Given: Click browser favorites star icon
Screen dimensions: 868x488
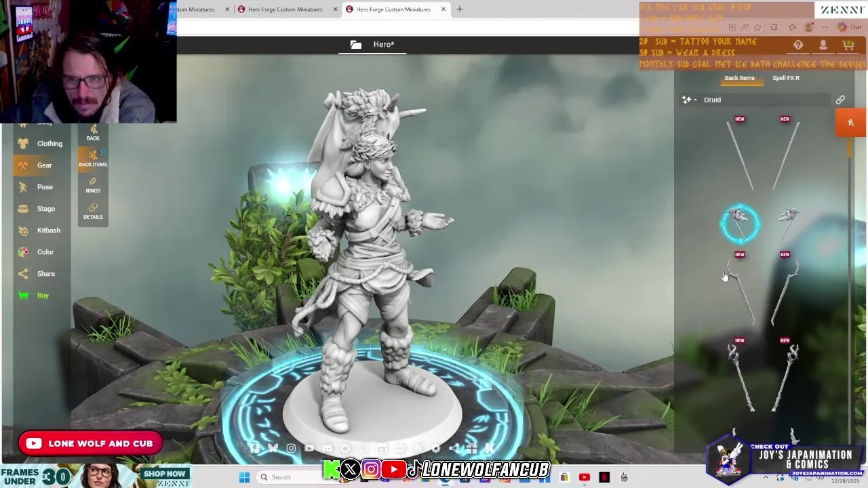Looking at the screenshot, I should [x=757, y=27].
